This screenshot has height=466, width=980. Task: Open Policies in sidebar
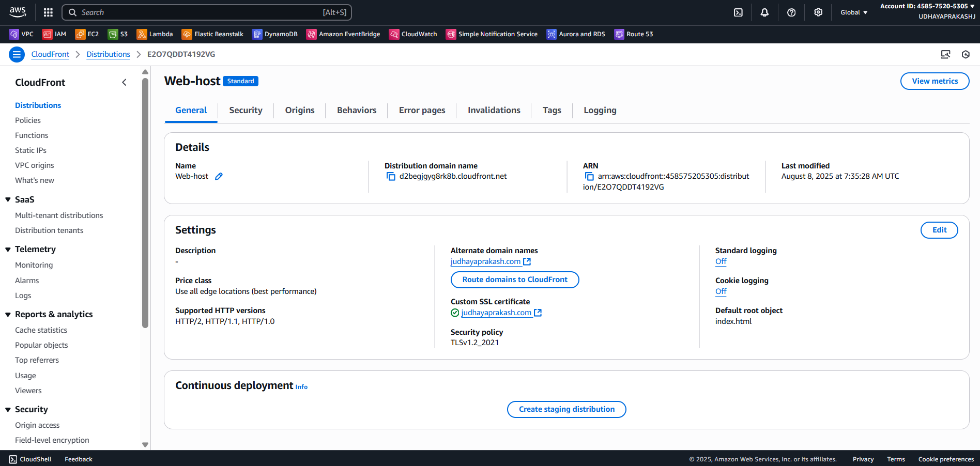(28, 120)
